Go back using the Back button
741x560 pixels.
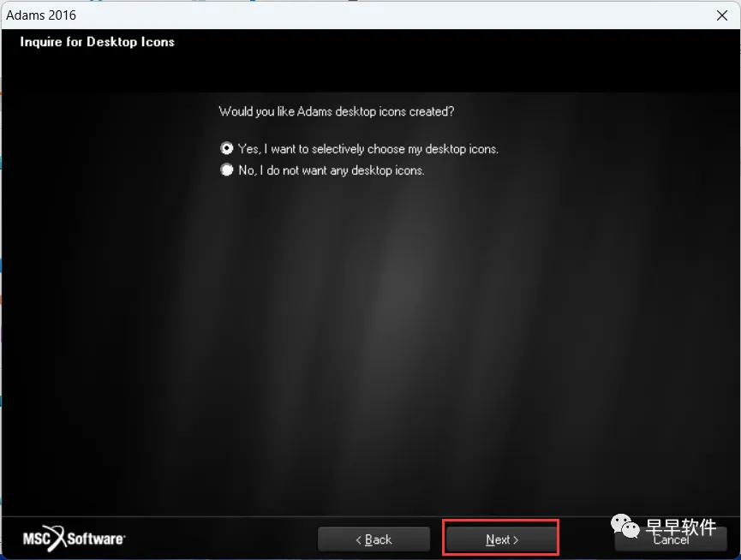tap(373, 539)
